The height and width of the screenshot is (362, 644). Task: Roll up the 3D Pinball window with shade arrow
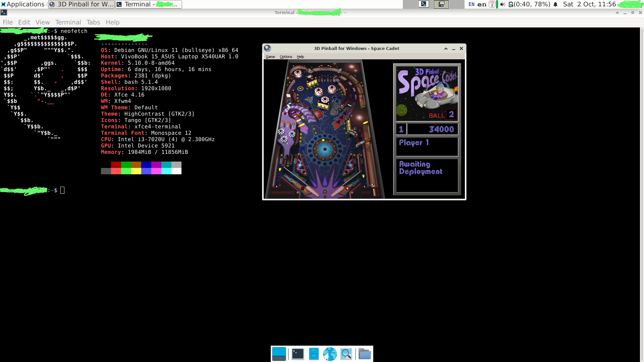coord(446,49)
